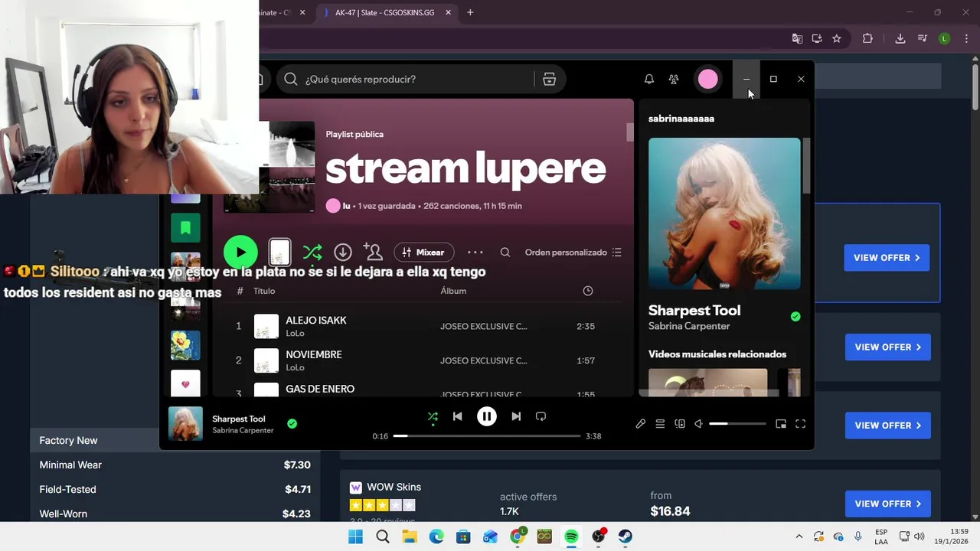Open Orden personalizado sort dropdown
This screenshot has height=551, width=980.
coord(573,253)
